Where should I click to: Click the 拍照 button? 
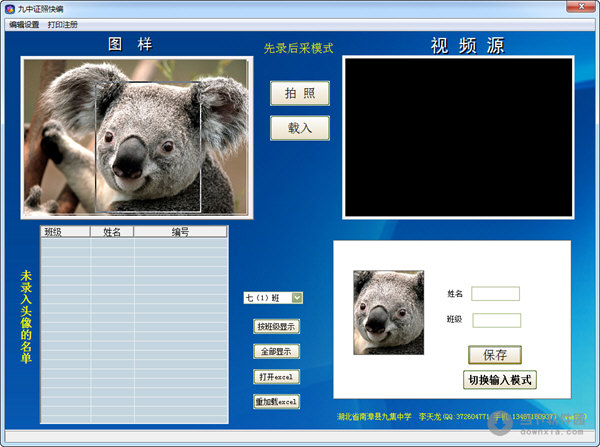(300, 93)
